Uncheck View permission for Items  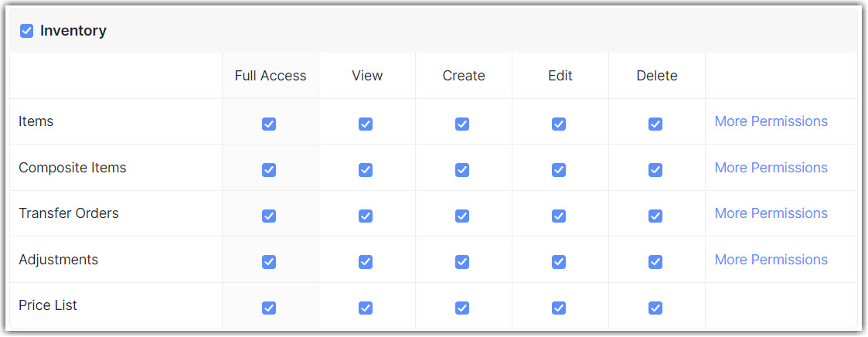click(x=366, y=124)
